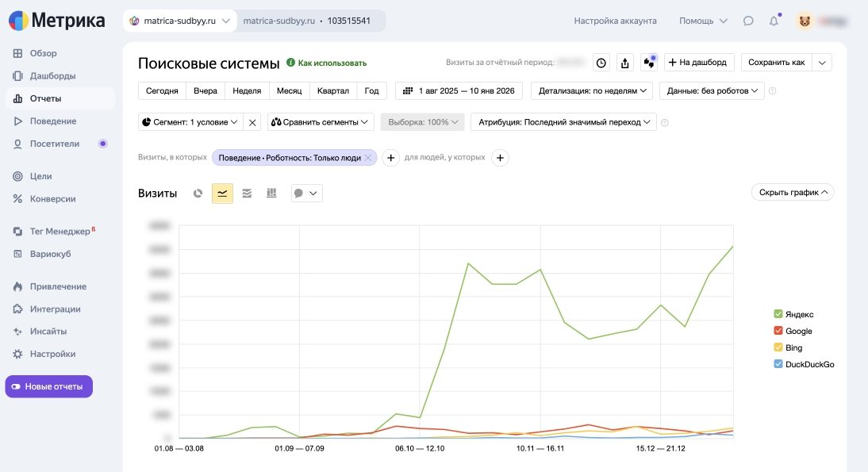868x472 pixels.
Task: Open the Детализация: по неделям dropdown
Action: [591, 91]
